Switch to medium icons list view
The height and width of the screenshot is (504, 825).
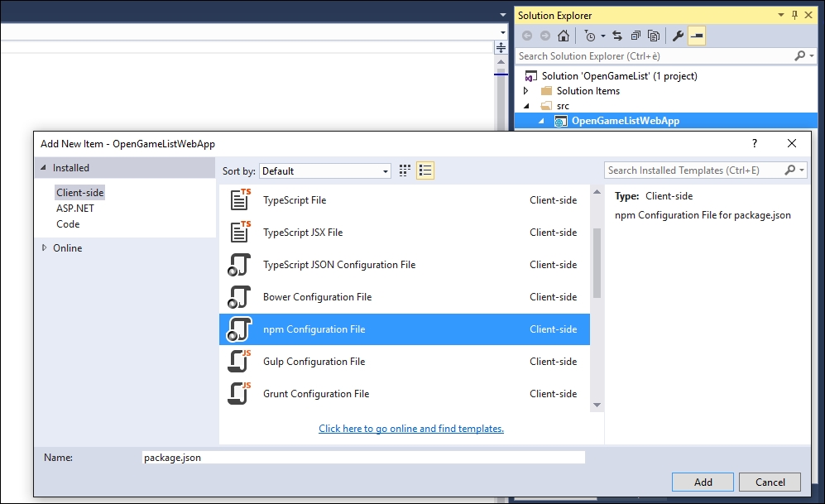[425, 170]
